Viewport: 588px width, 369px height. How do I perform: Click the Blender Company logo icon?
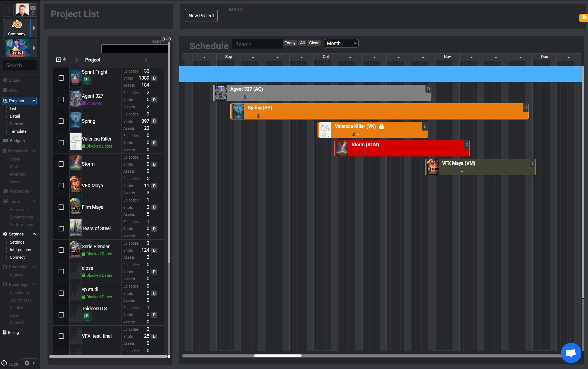point(16,25)
